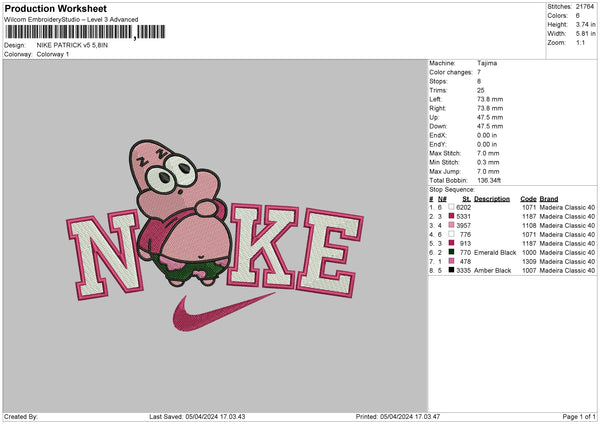The width and height of the screenshot is (600, 424).
Task: Click the Trims value '25'
Action: pos(481,90)
